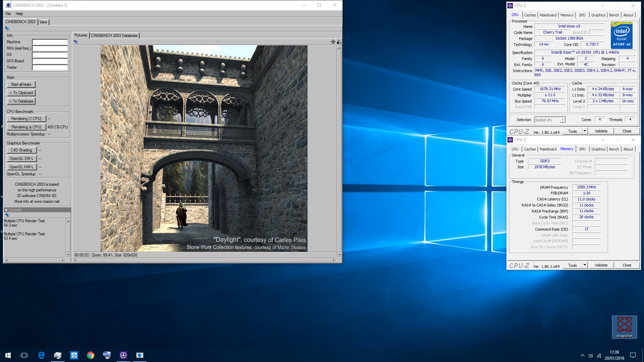644x362 pixels.
Task: Show hidden system tray icons
Action: 582,356
